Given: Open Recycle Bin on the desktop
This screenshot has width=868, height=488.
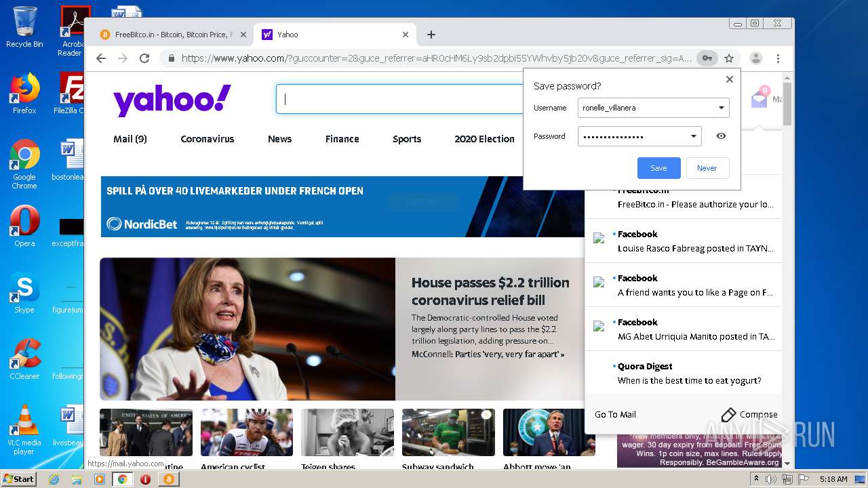Looking at the screenshot, I should pyautogui.click(x=24, y=28).
